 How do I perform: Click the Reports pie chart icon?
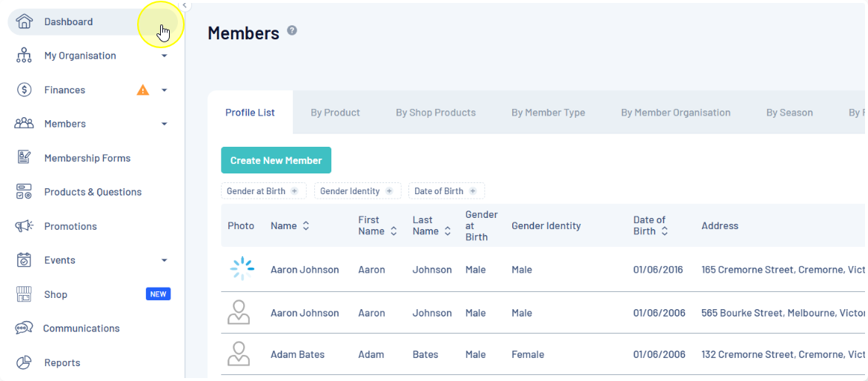(24, 362)
